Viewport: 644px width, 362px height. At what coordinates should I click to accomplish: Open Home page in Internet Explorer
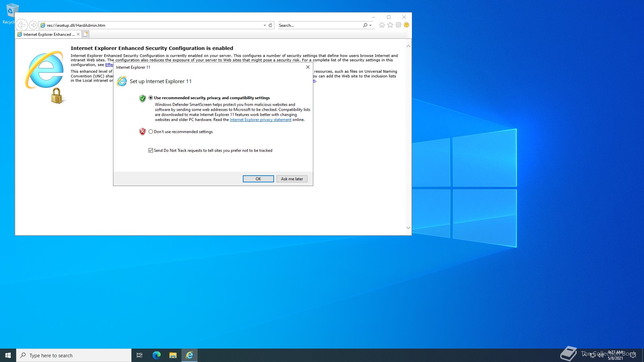[x=382, y=25]
